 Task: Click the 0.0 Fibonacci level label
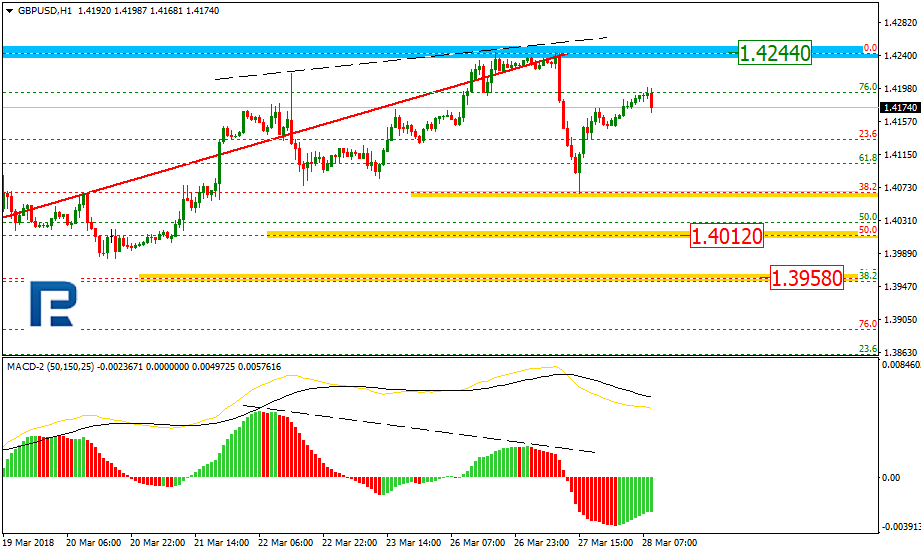[869, 47]
